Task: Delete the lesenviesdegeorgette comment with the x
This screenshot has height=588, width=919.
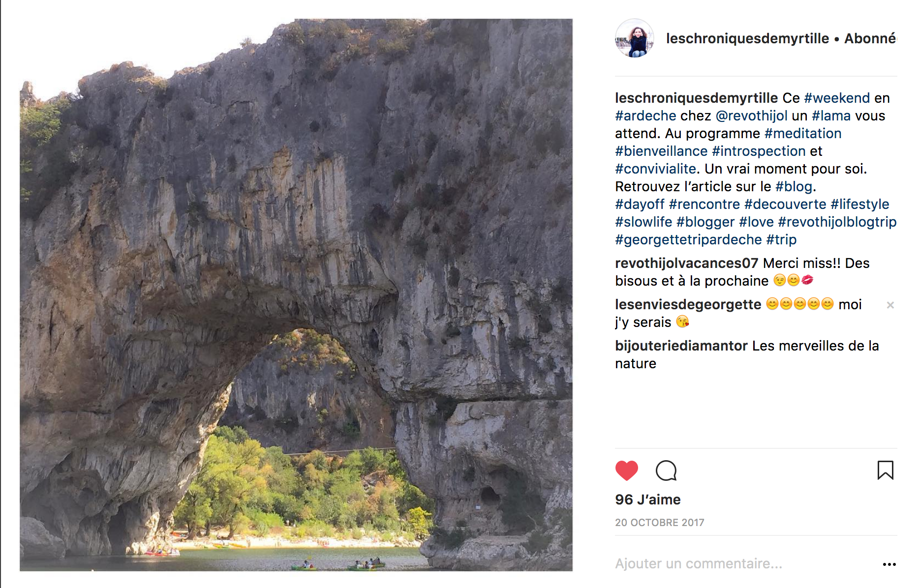Action: pyautogui.click(x=890, y=305)
